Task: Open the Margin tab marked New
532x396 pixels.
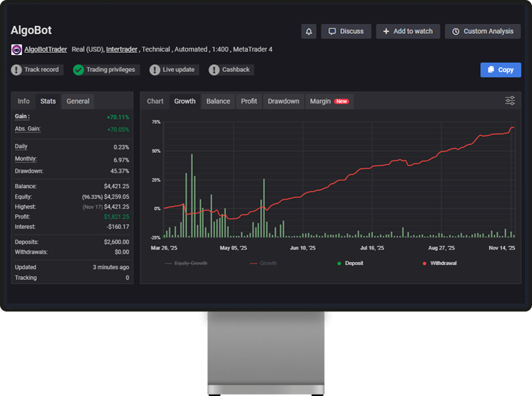Action: tap(328, 101)
